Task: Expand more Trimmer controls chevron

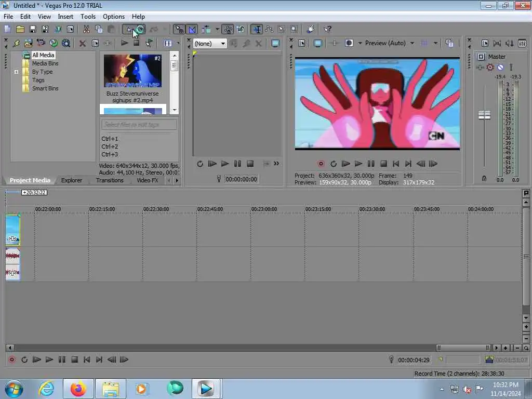Action: [276, 164]
